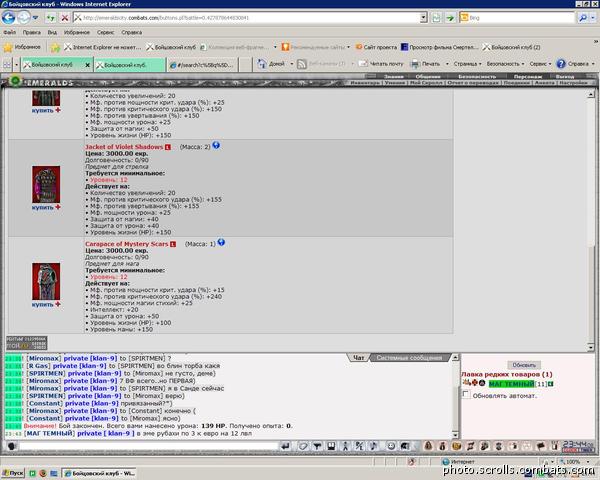
Task: Click the green Go arrow icon
Action: (x=450, y=18)
